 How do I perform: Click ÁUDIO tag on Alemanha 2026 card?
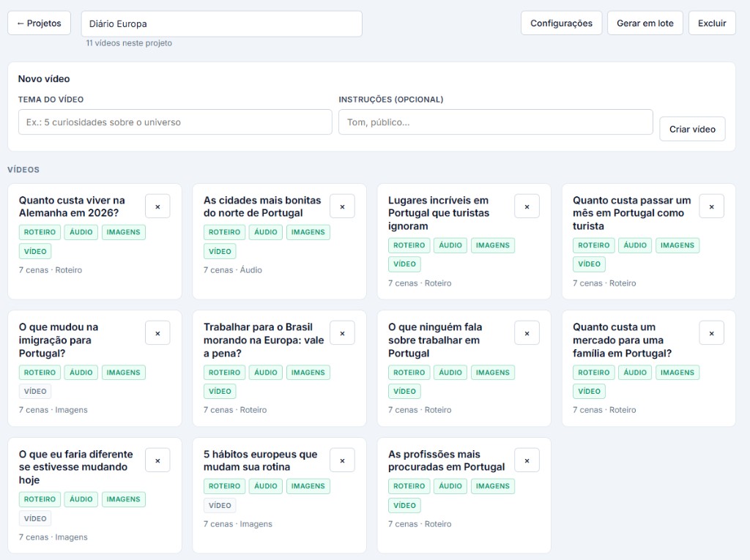click(81, 232)
